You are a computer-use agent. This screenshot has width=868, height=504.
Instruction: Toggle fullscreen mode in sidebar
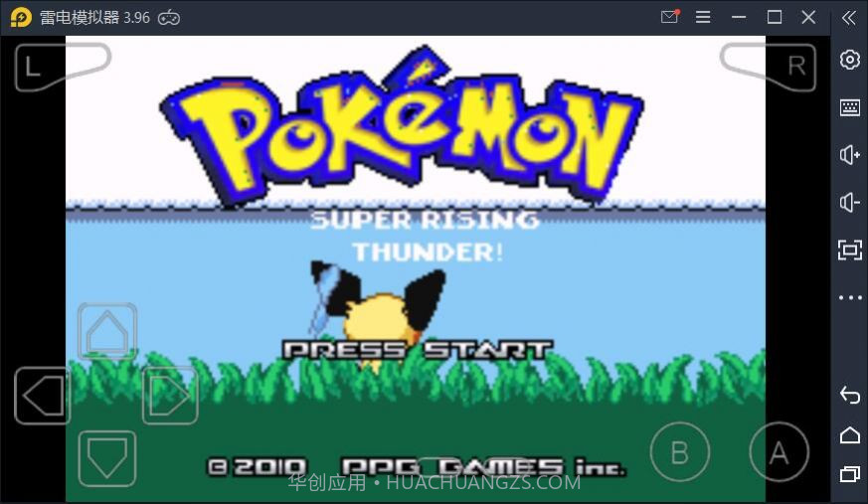click(x=849, y=250)
